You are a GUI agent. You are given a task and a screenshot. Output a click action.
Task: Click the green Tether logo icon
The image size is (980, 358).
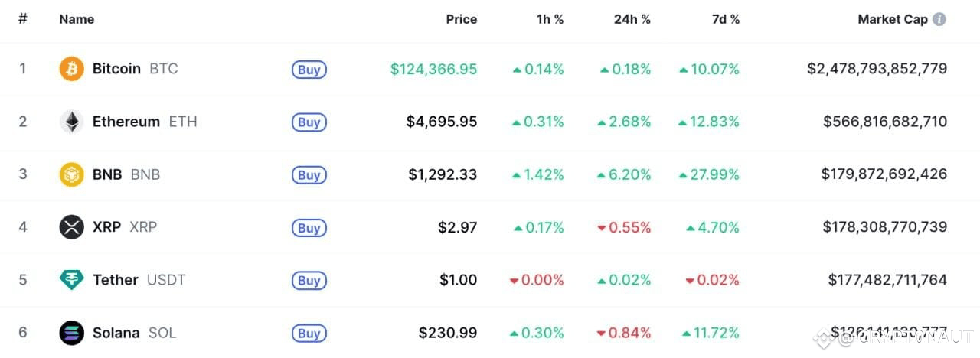[72, 280]
